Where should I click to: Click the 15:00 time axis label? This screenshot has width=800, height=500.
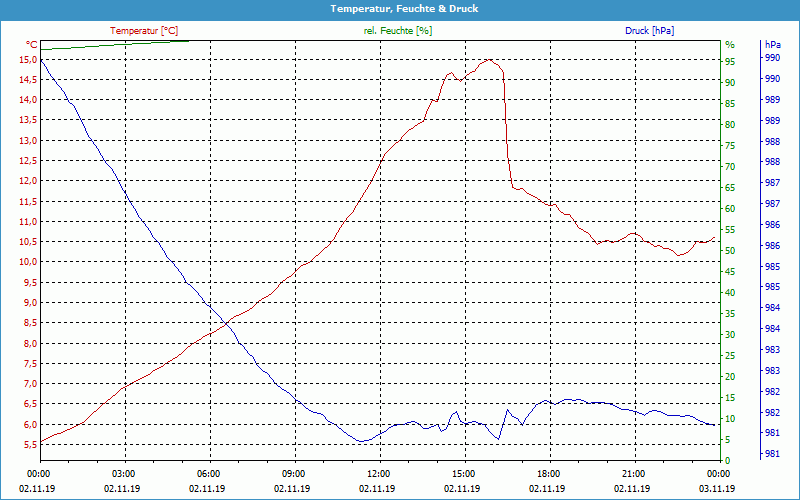tap(464, 473)
